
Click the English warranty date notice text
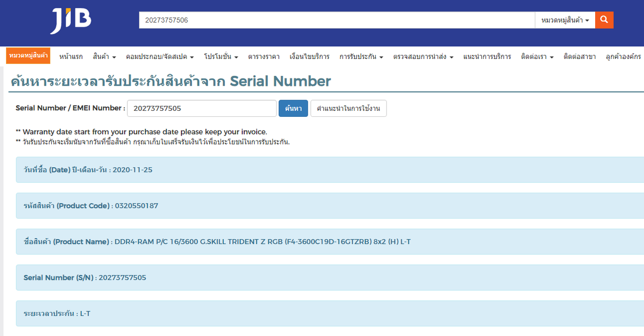(x=141, y=132)
